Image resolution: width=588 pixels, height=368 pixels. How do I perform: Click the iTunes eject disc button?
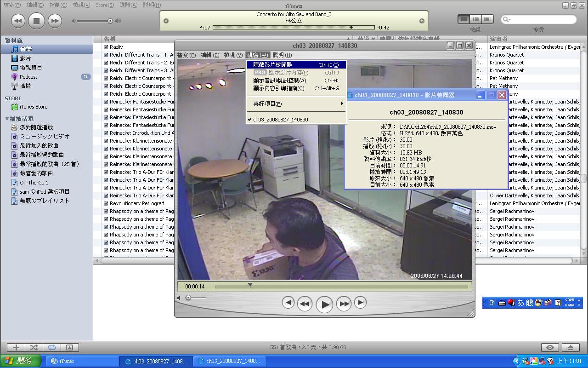571,348
